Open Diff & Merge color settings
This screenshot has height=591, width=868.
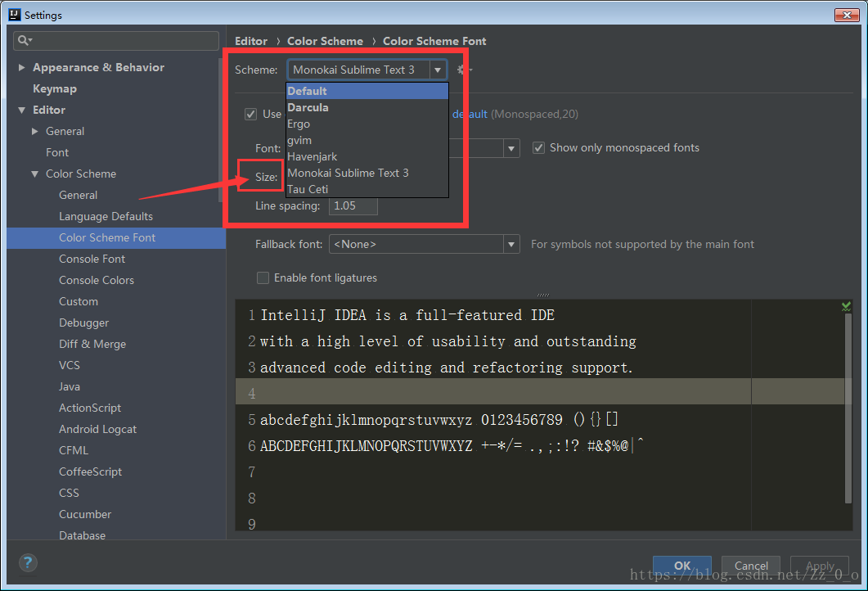[92, 344]
